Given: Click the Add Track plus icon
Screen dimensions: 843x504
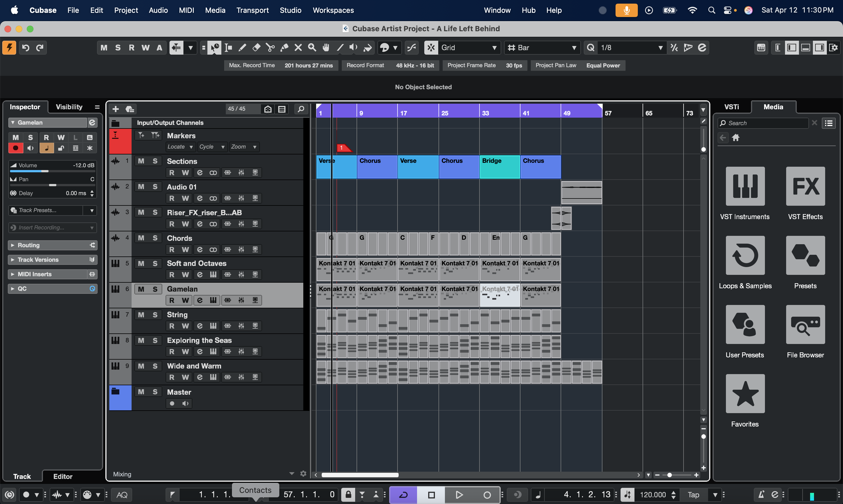Looking at the screenshot, I should [x=115, y=109].
